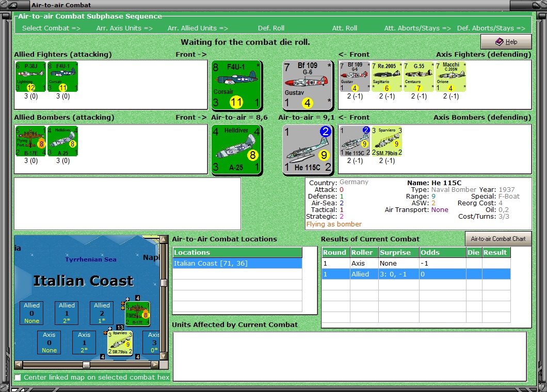
Task: Click the map vertical scrollbar down arrow
Action: pos(163,356)
